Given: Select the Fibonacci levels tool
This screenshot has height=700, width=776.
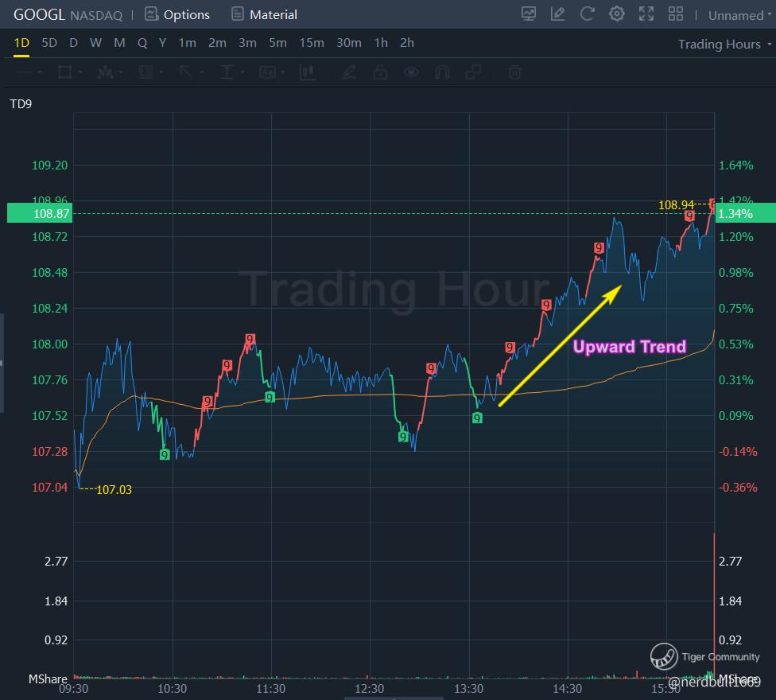Looking at the screenshot, I should tap(145, 72).
